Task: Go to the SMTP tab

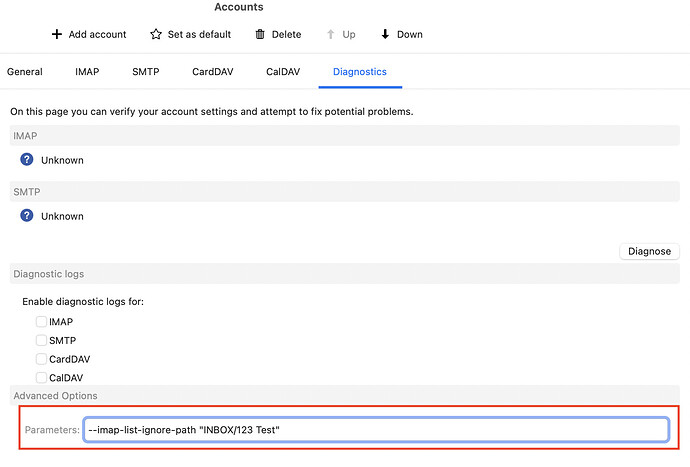Action: [x=146, y=72]
